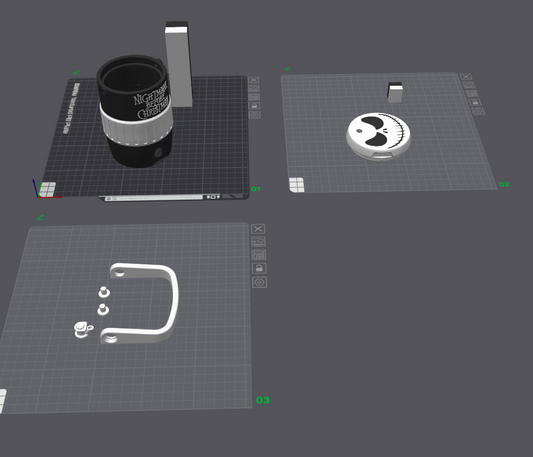Screen dimensions: 533x457
Task: Toggle the lock on plate 03
Action: click(x=259, y=268)
